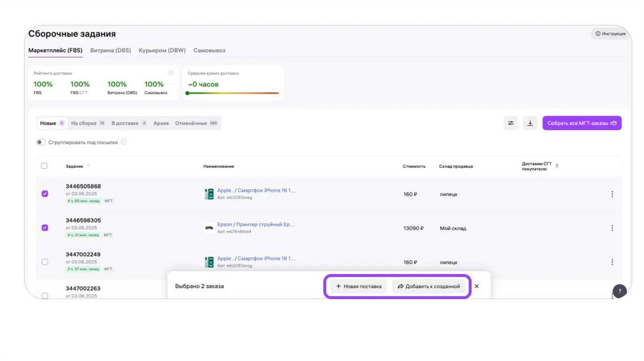Close the selected orders action bar

pos(477,286)
